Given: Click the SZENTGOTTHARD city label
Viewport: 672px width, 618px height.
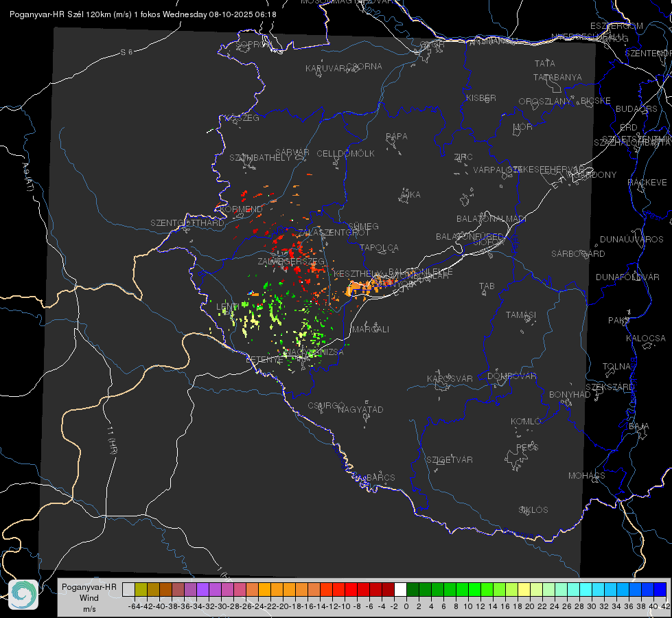Looking at the screenshot, I should click(187, 223).
